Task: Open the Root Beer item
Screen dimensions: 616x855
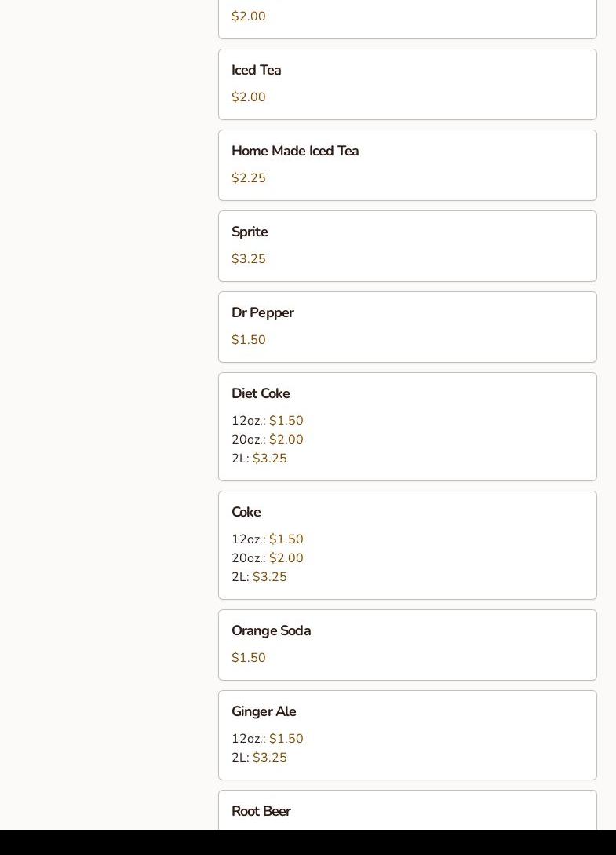Action: click(407, 810)
